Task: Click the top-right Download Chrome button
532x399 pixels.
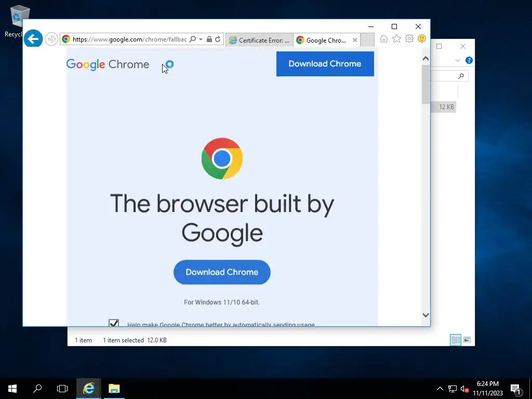Action: pyautogui.click(x=325, y=64)
